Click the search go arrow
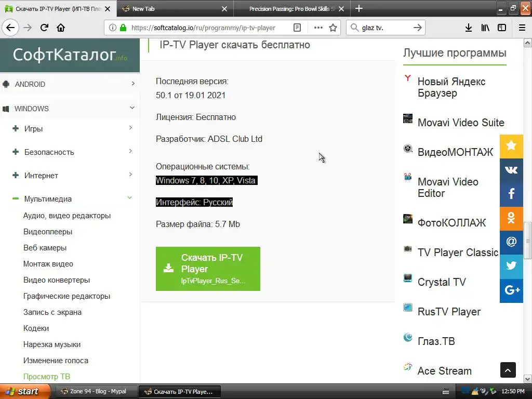This screenshot has width=532, height=399. (x=417, y=28)
